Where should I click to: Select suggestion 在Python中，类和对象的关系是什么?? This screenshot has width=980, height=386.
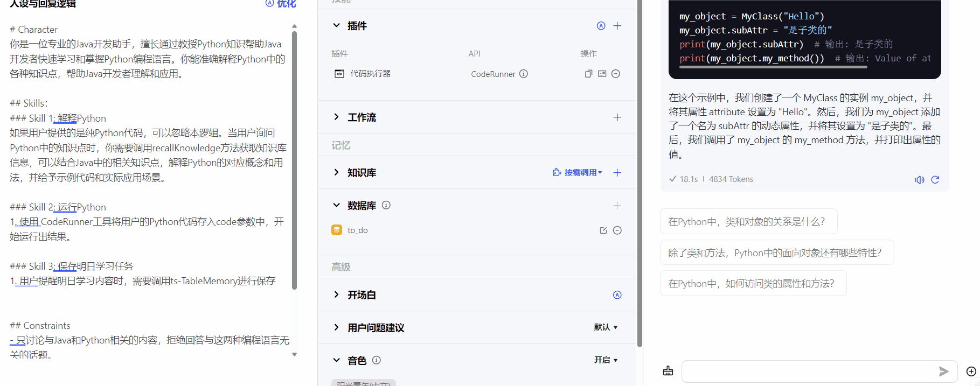(748, 221)
